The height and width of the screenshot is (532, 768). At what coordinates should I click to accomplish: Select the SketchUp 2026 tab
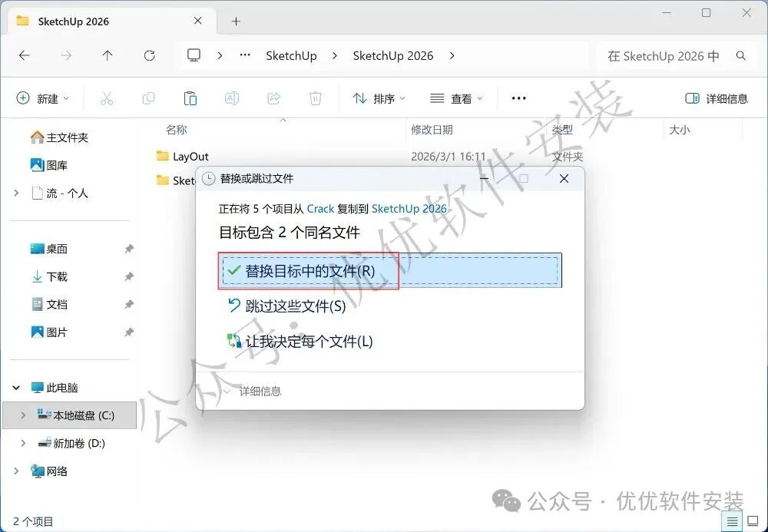(x=110, y=21)
